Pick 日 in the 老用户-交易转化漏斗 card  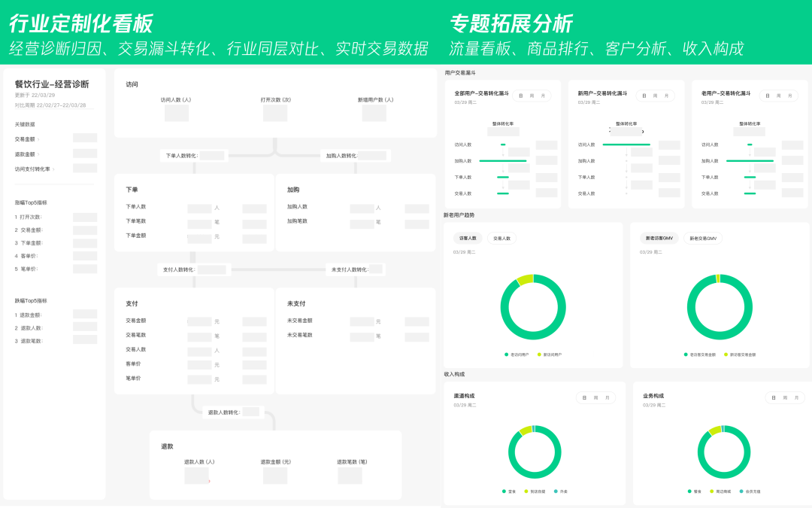(768, 96)
